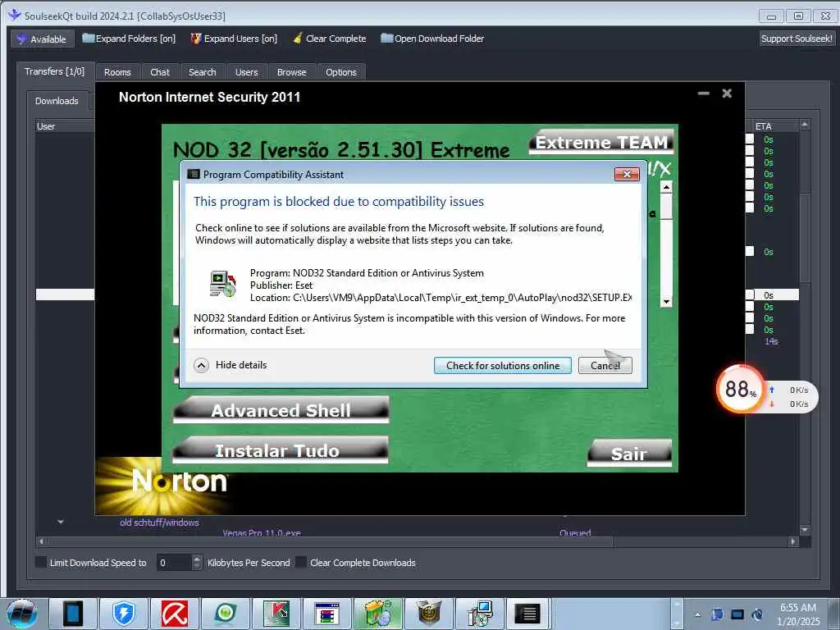Open the Avira red umbrella taskbar icon
This screenshot has height=630, width=840.
pyautogui.click(x=175, y=614)
